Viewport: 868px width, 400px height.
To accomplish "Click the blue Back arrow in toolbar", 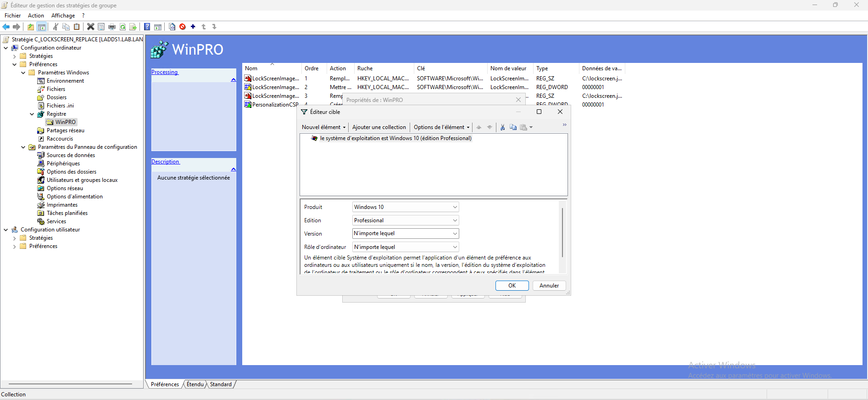I will 6,27.
